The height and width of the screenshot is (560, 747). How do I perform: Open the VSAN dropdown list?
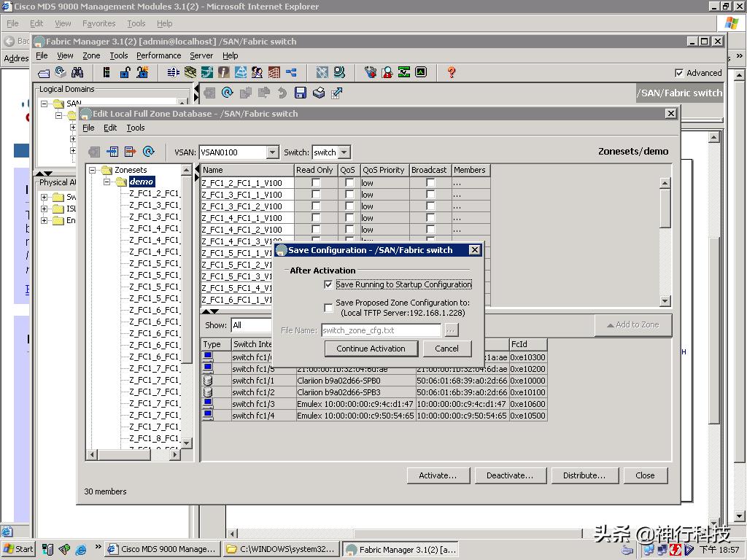coord(272,152)
